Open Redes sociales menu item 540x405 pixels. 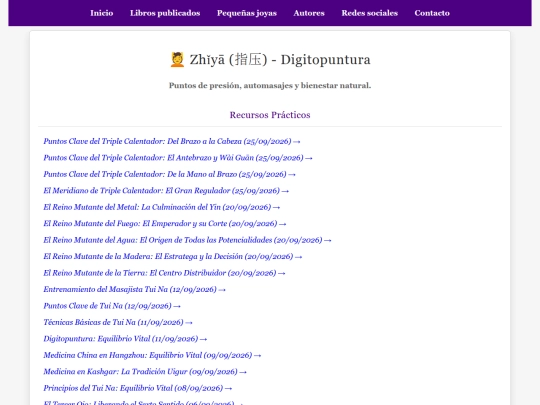tap(370, 13)
